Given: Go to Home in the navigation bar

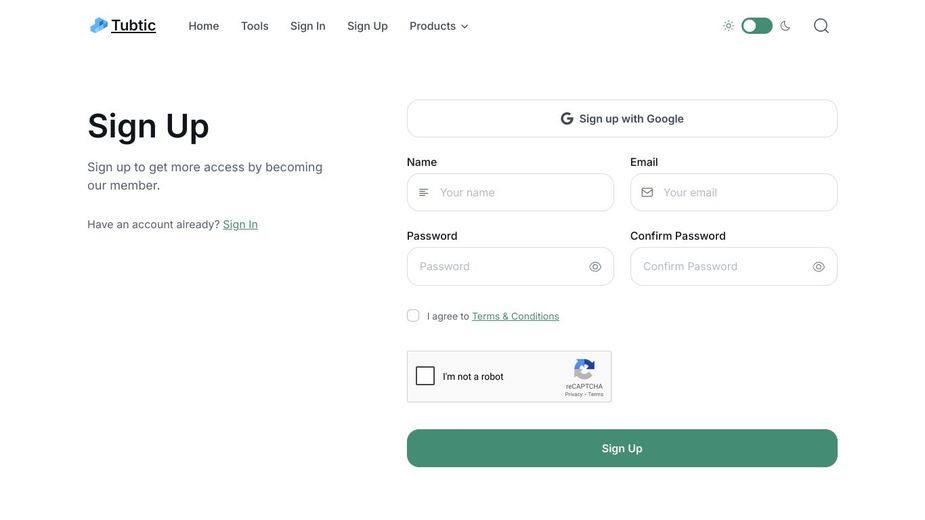Looking at the screenshot, I should (204, 26).
